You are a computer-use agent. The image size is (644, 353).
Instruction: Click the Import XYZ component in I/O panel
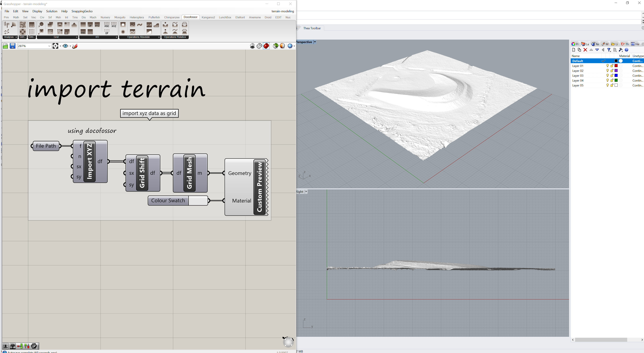[x=97, y=25]
